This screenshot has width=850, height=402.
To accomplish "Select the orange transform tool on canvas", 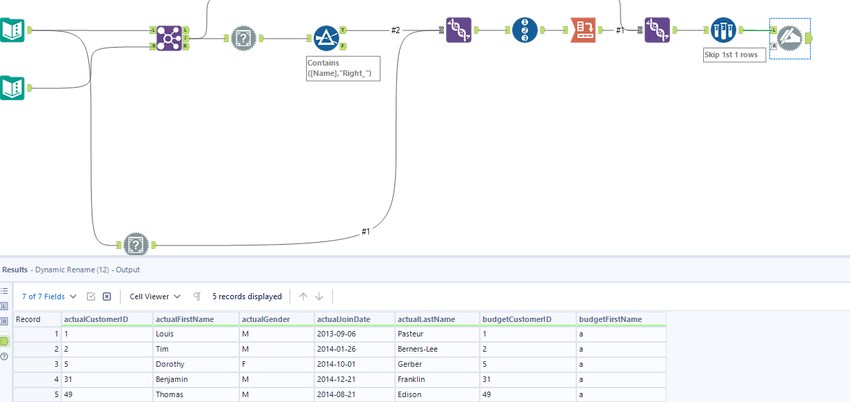I will (x=583, y=30).
